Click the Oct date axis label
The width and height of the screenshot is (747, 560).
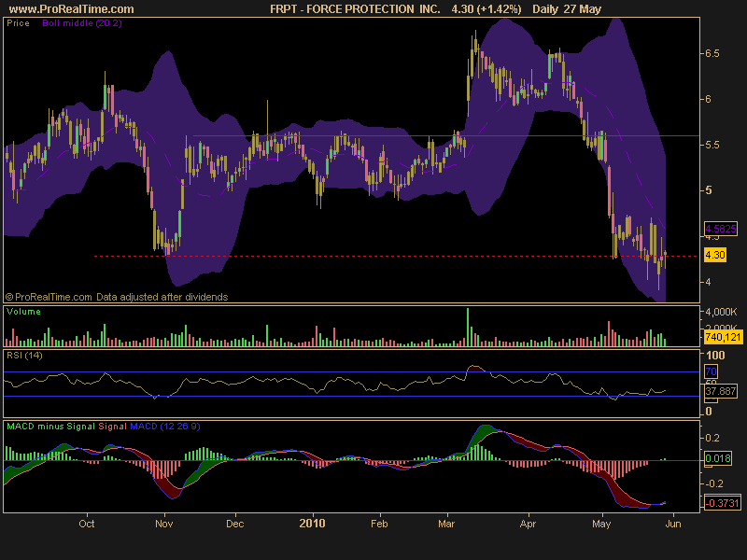(x=87, y=524)
